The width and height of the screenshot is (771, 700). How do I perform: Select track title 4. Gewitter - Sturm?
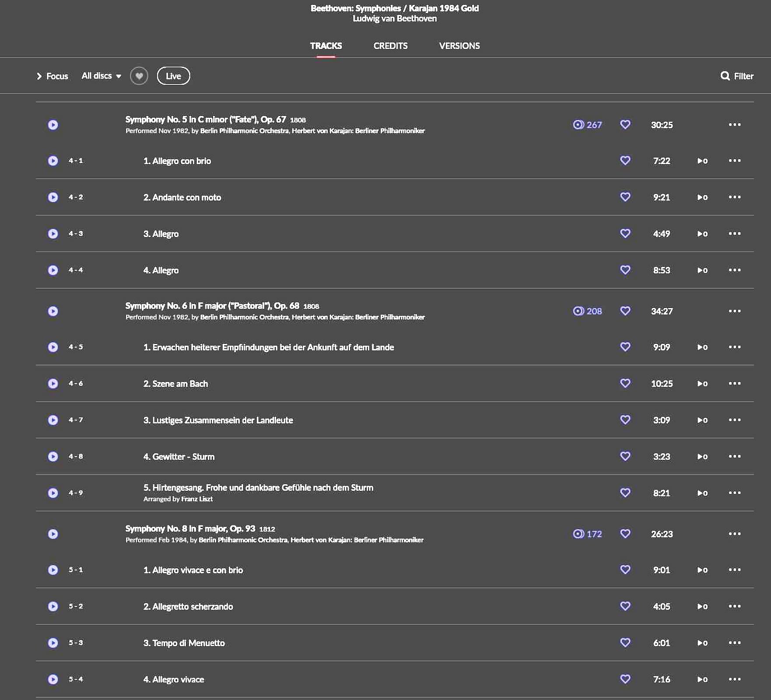[x=179, y=457]
